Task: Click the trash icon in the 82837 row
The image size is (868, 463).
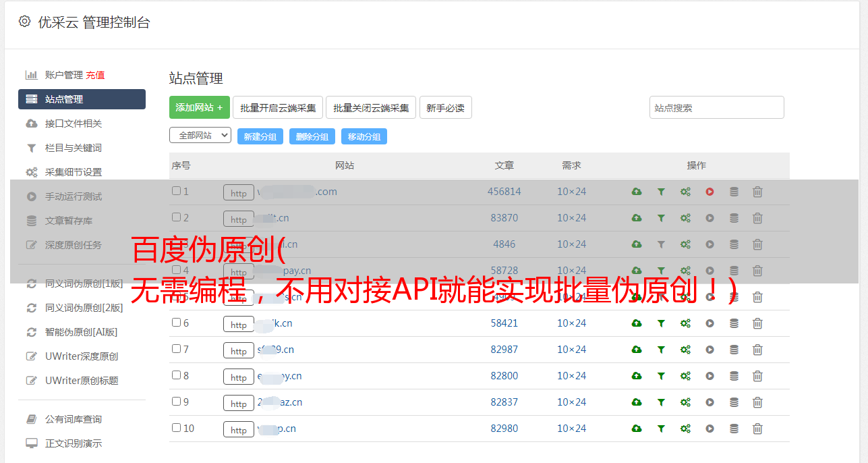Action: [x=757, y=402]
